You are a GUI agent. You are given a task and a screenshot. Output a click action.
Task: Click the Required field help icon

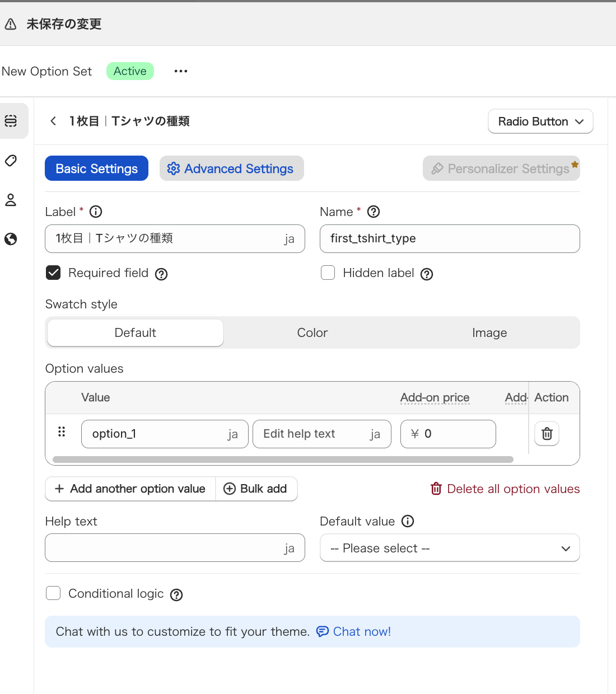161,274
